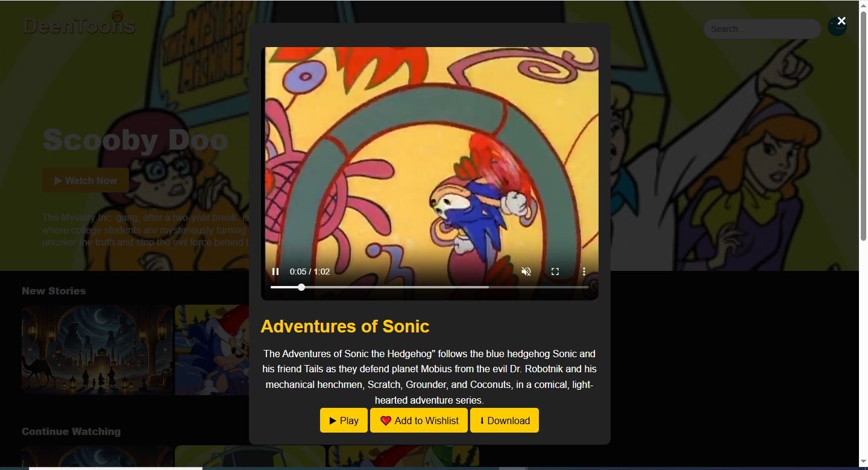Click the DeenToons logo
The height and width of the screenshot is (470, 868).
pyautogui.click(x=79, y=25)
